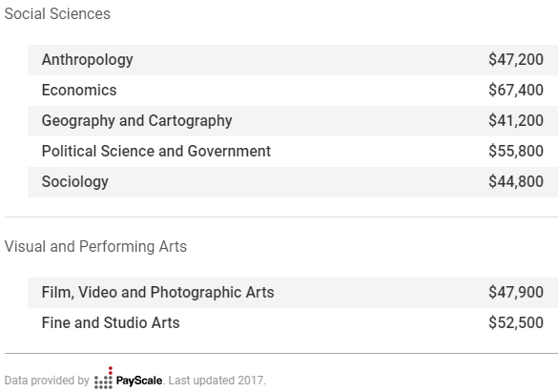
Task: Click the $44,800 Sociology salary
Action: [516, 182]
